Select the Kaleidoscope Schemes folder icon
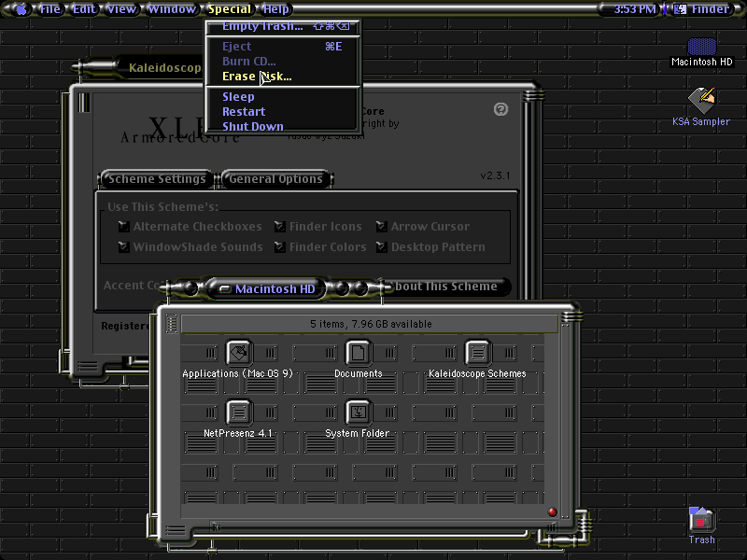Image resolution: width=747 pixels, height=560 pixels. coord(477,353)
